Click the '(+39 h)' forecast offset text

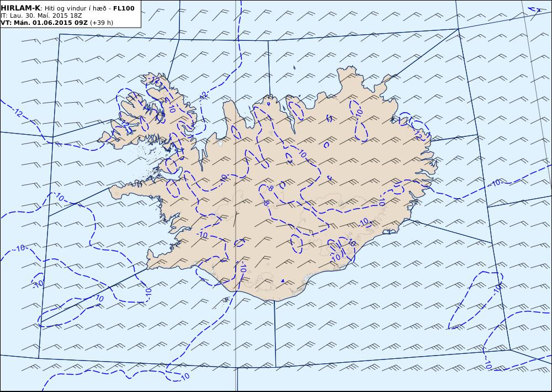pyautogui.click(x=102, y=23)
